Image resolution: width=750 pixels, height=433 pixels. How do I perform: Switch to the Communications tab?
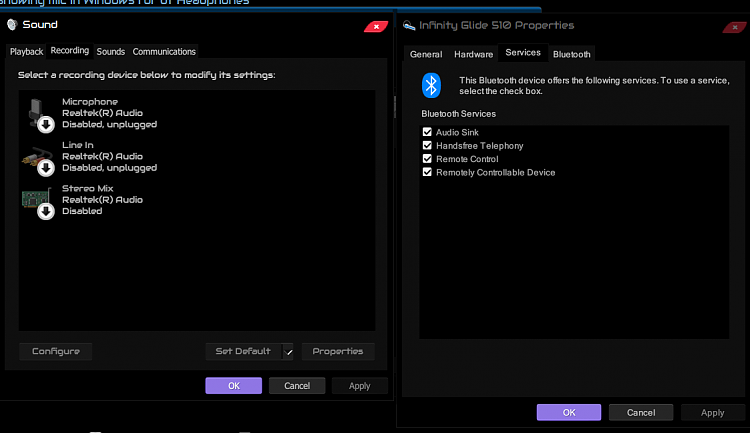click(164, 52)
